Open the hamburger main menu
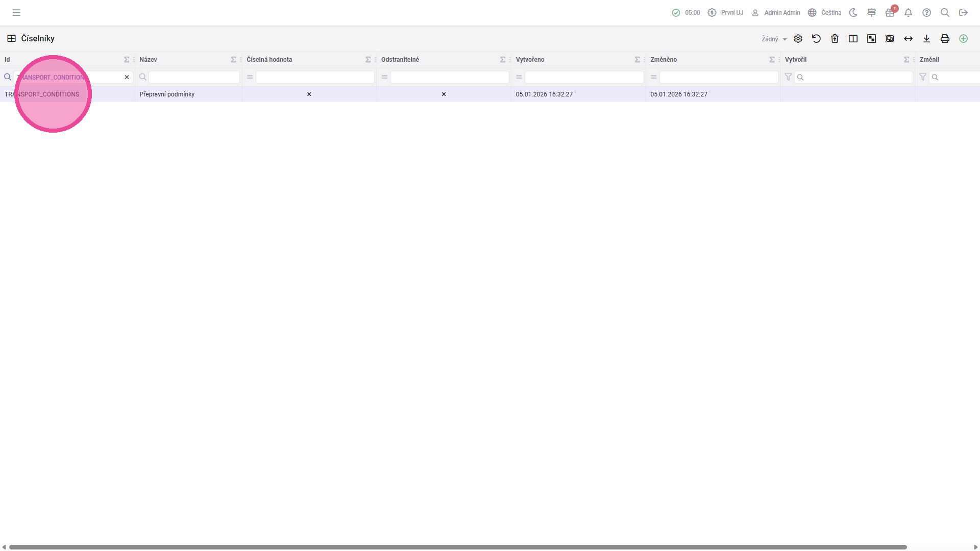Screen dimensions: 980x551 (x=16, y=13)
